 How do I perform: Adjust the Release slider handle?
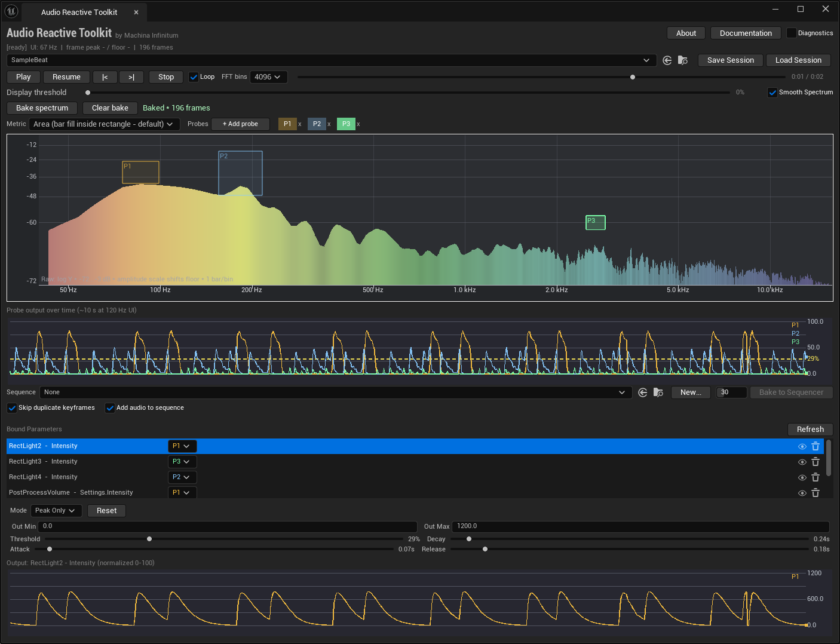click(485, 549)
